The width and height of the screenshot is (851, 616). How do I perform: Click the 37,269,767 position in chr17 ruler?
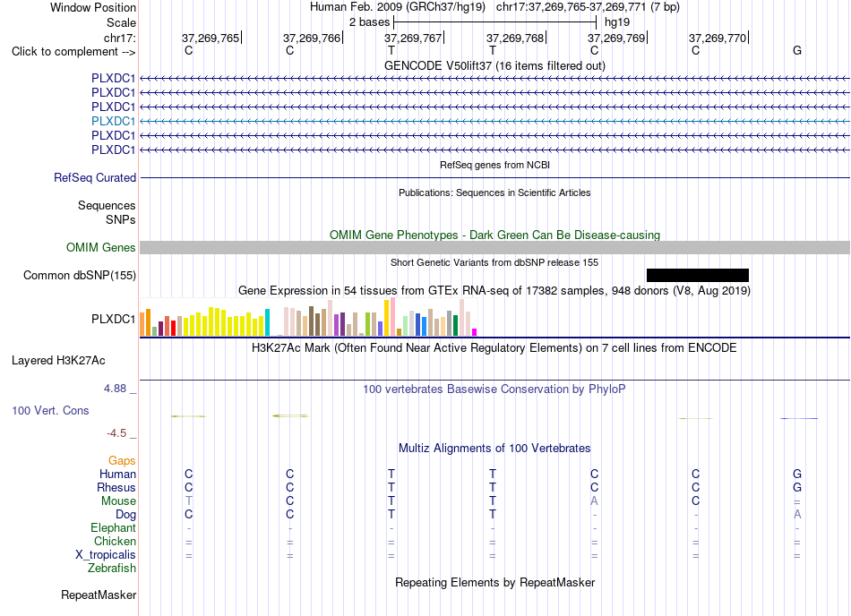pos(413,38)
